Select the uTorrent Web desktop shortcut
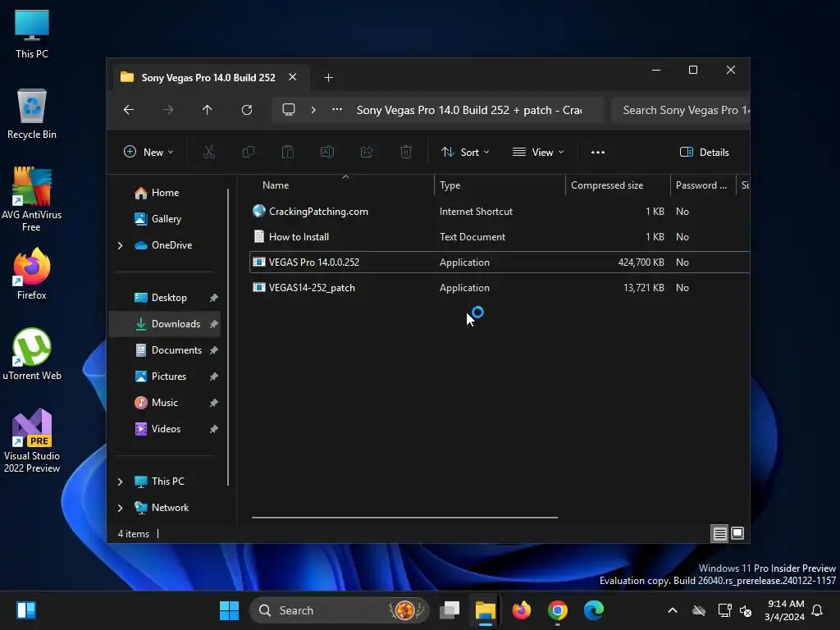This screenshot has height=630, width=840. 32,354
